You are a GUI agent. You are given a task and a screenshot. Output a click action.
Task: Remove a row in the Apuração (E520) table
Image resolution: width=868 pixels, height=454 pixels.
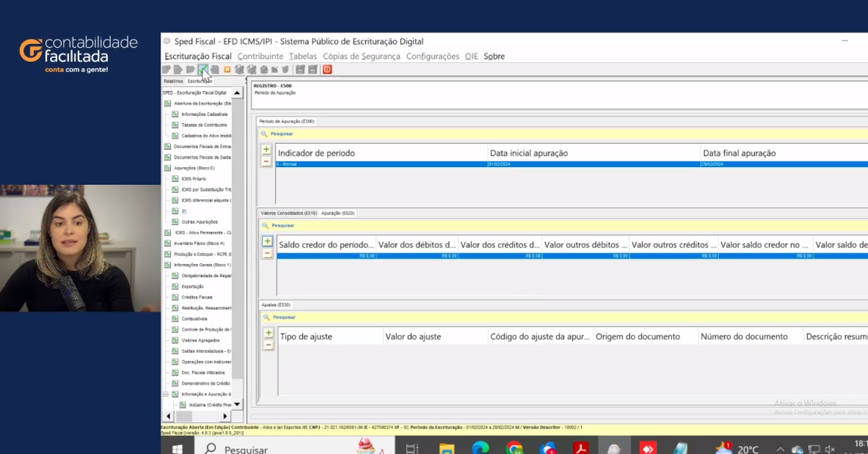pos(267,253)
